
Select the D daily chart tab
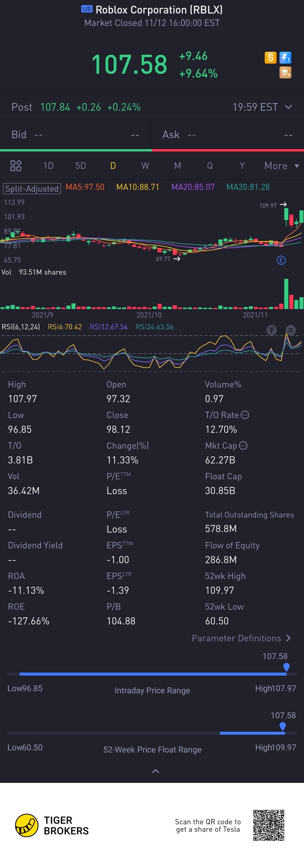113,165
